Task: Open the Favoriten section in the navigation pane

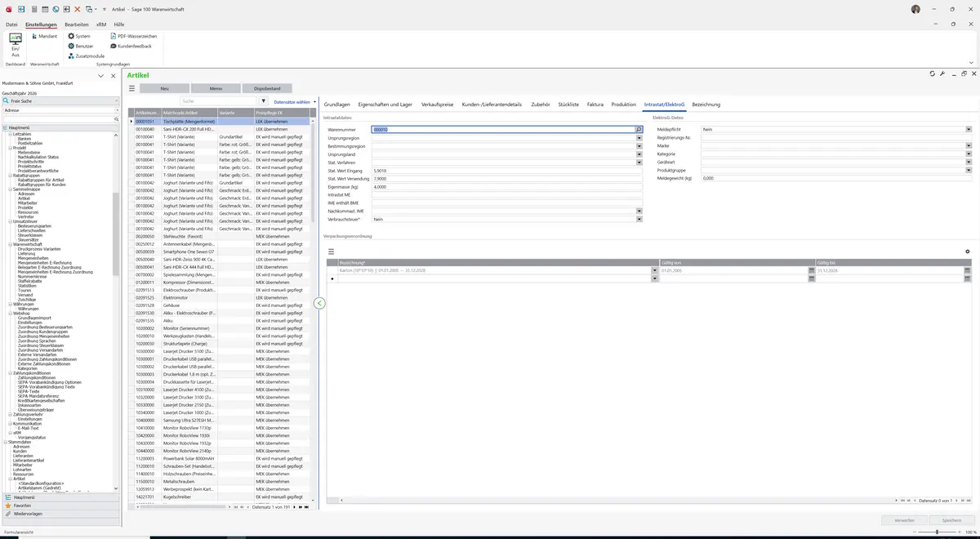Action: pos(60,506)
